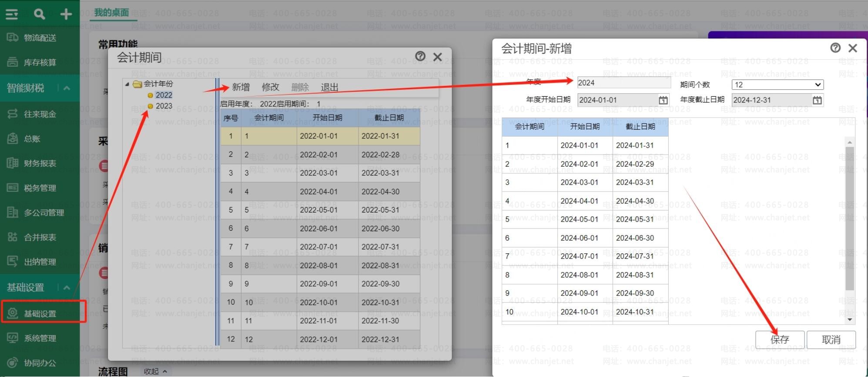Viewport: 868px width, 377px height.
Task: Collapse the 智能财税 sidebar section
Action: click(x=67, y=88)
